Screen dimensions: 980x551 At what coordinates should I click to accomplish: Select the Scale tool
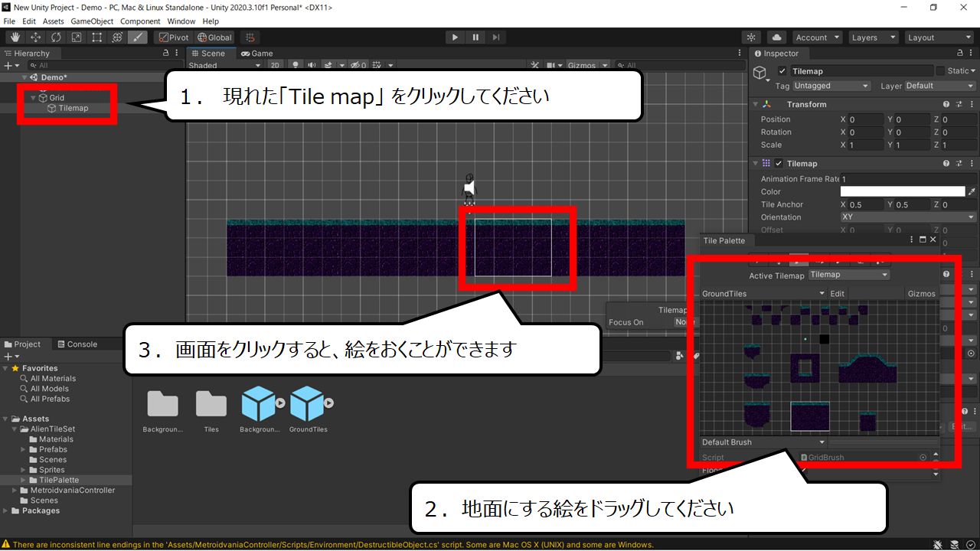(x=77, y=37)
